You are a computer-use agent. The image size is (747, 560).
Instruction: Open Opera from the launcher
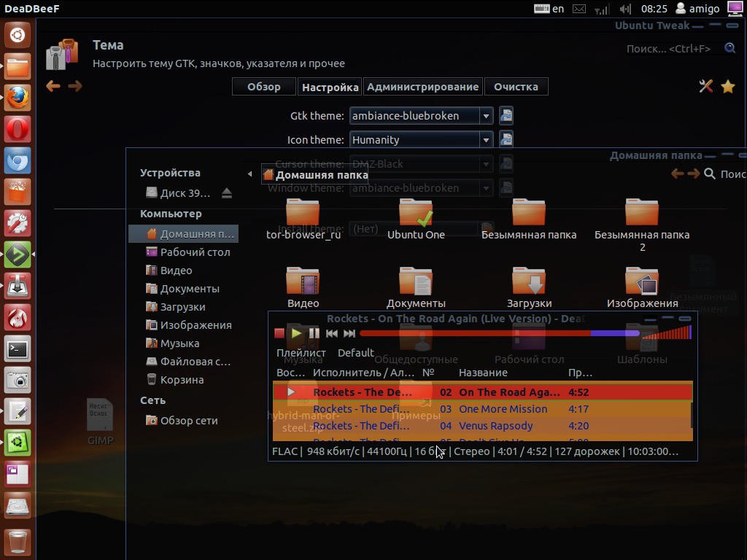pyautogui.click(x=18, y=129)
